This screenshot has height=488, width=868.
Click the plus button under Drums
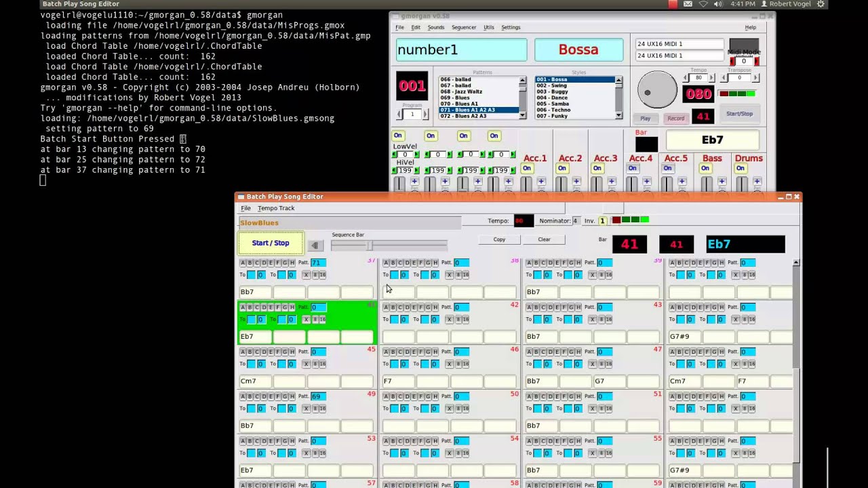757,182
